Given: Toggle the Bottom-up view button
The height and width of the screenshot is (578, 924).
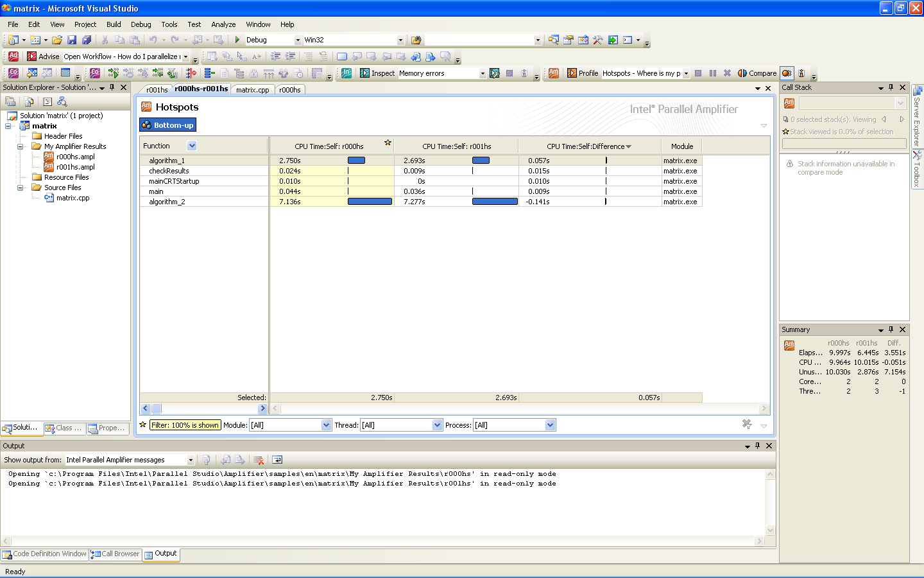Looking at the screenshot, I should (167, 125).
